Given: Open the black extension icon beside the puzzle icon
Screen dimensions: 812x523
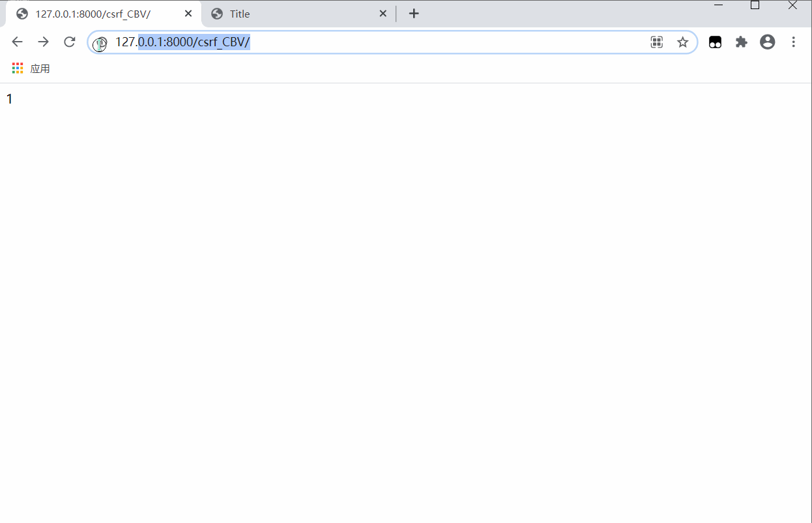Looking at the screenshot, I should (x=715, y=42).
